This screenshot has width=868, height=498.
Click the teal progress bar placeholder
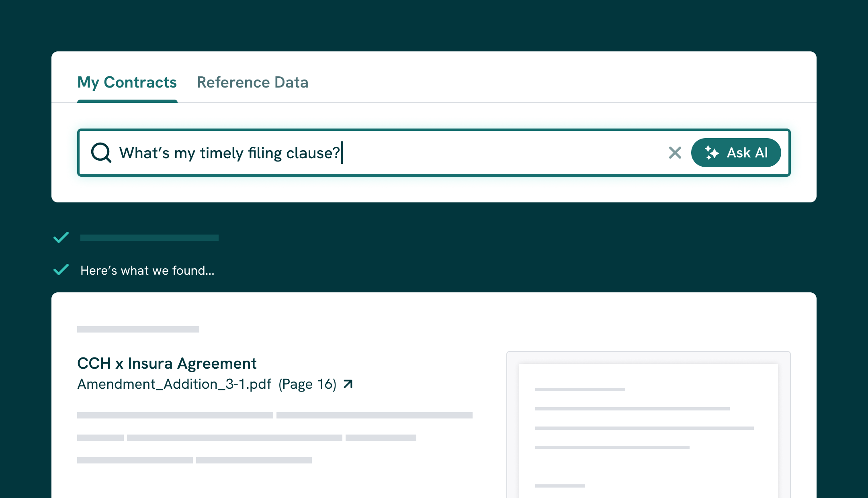pyautogui.click(x=149, y=238)
